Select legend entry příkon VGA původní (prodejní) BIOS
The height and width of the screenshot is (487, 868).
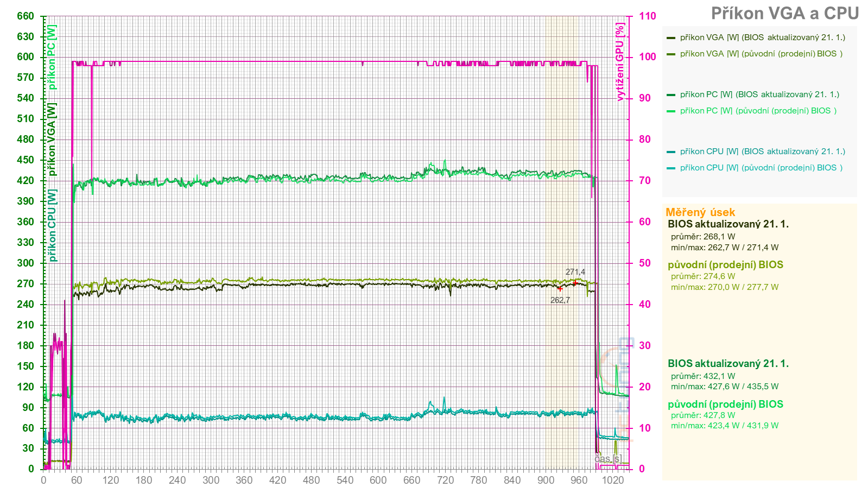[x=755, y=54]
